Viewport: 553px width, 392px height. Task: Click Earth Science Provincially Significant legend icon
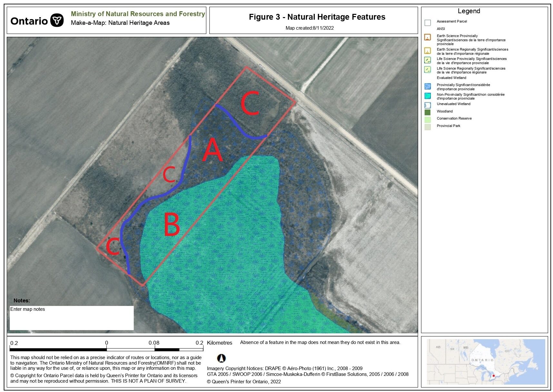click(x=428, y=37)
